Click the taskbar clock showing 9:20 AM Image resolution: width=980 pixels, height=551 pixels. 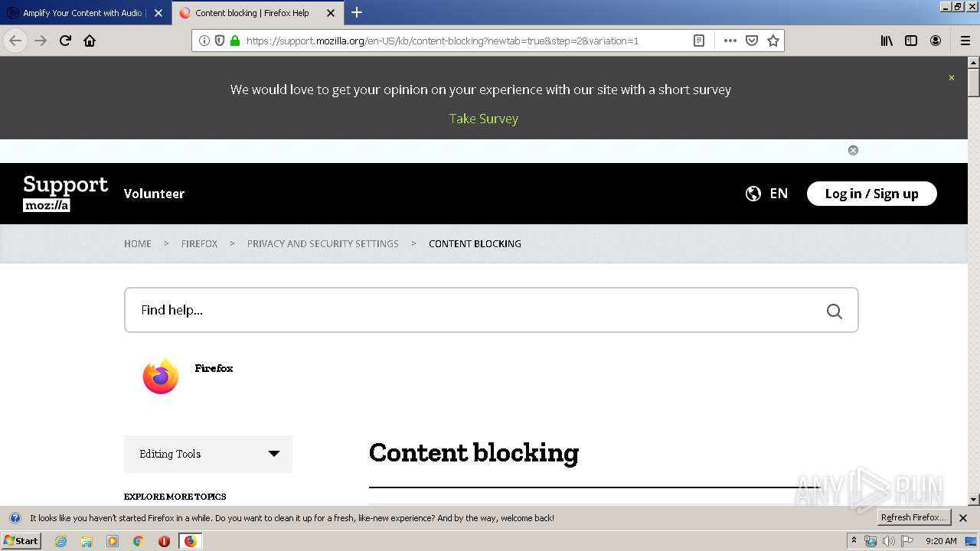(941, 541)
